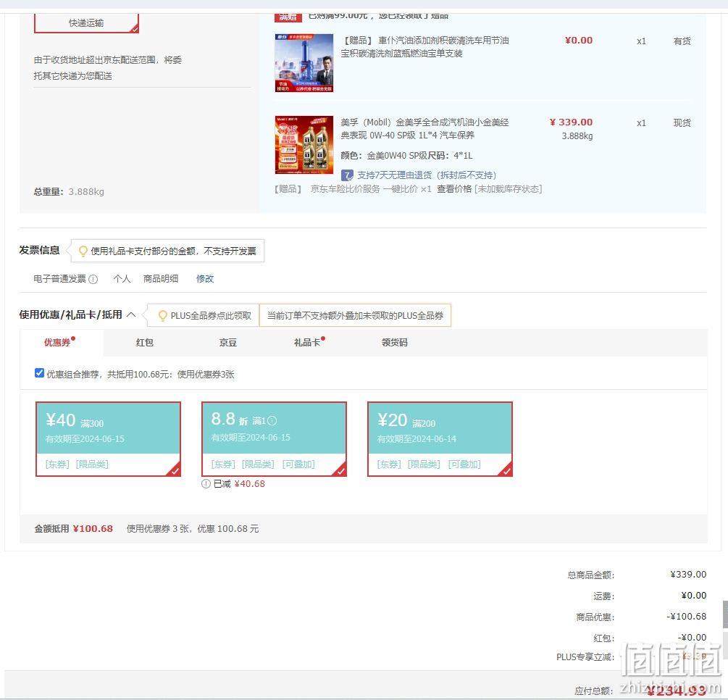Click 修改 to edit invoice info
This screenshot has height=700, width=728.
205,279
